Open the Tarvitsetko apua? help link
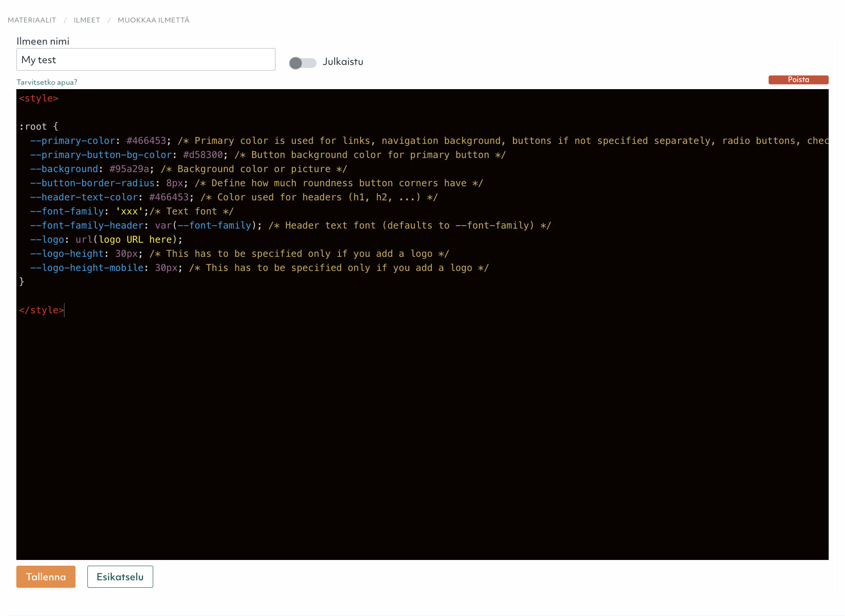Image resolution: width=845 pixels, height=616 pixels. 47,82
